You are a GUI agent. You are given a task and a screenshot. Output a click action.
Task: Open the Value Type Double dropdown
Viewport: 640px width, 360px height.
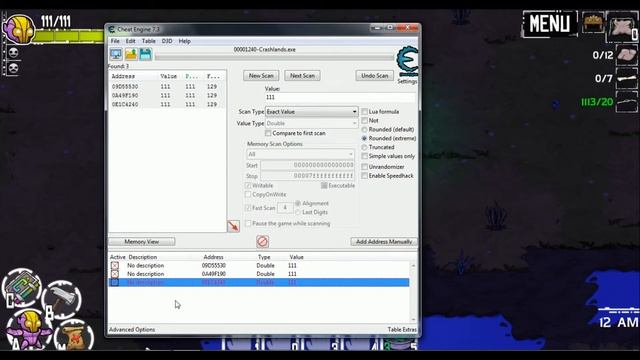point(312,123)
